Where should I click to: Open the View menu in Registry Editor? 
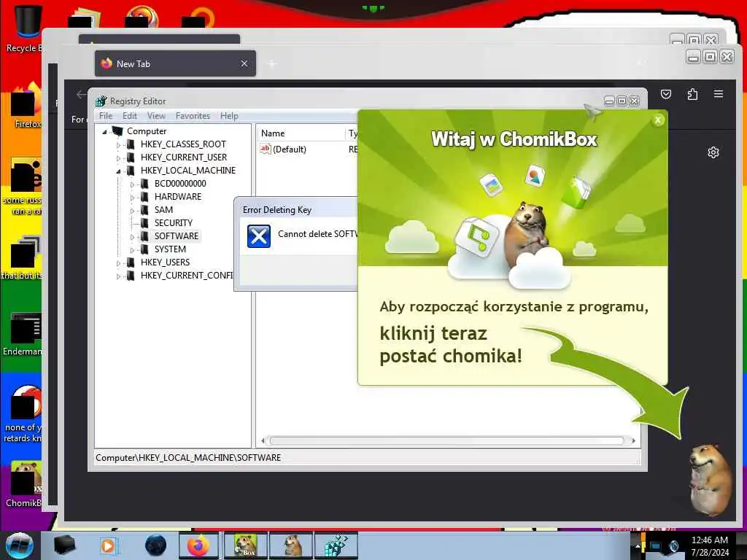[x=156, y=116]
